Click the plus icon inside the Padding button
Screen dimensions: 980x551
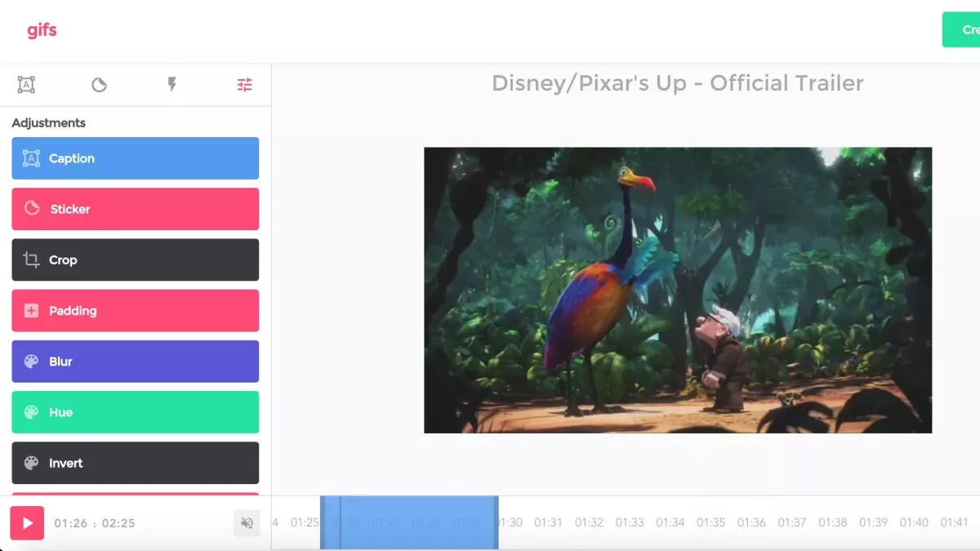tap(31, 310)
